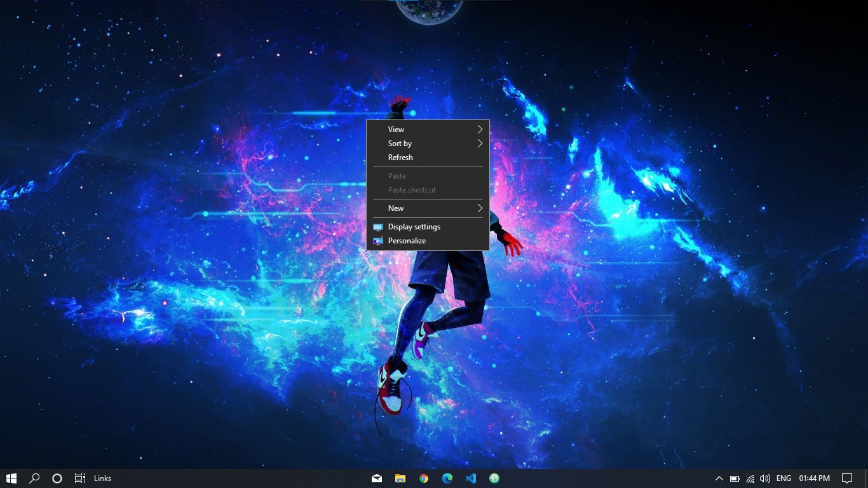
Task: Click the arrow beside View
Action: pyautogui.click(x=480, y=129)
